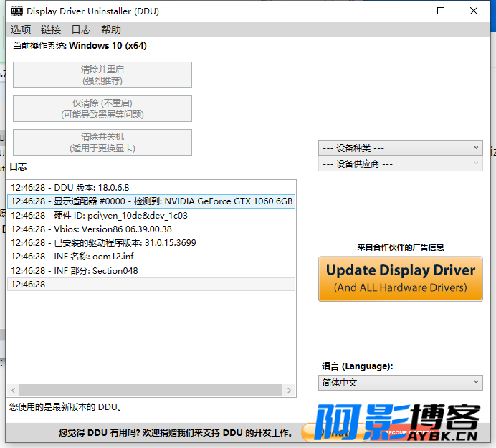Click right arrow of log horizontal scrollbar

(x=289, y=391)
